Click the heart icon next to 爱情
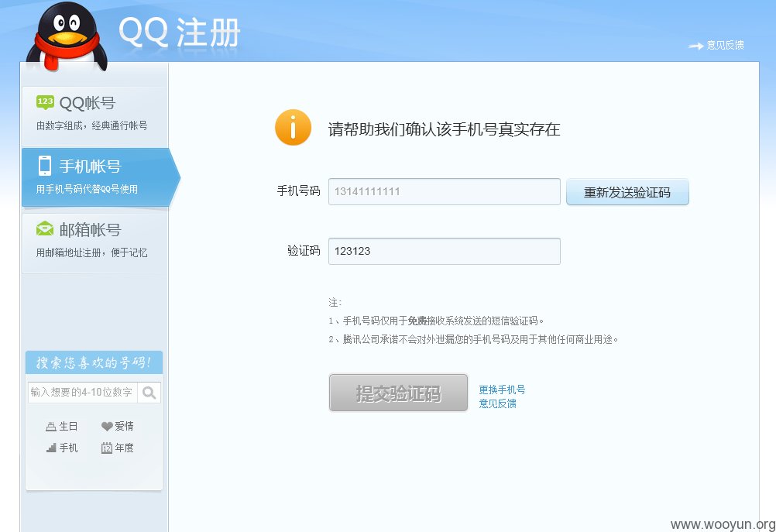The image size is (776, 532). [107, 426]
